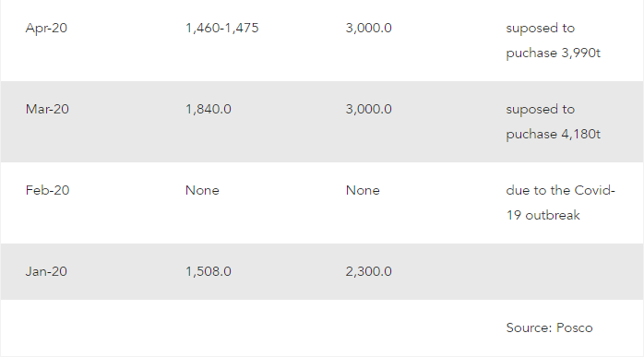644x357 pixels.
Task: Select the 1,460-1,475 price value
Action: (221, 28)
